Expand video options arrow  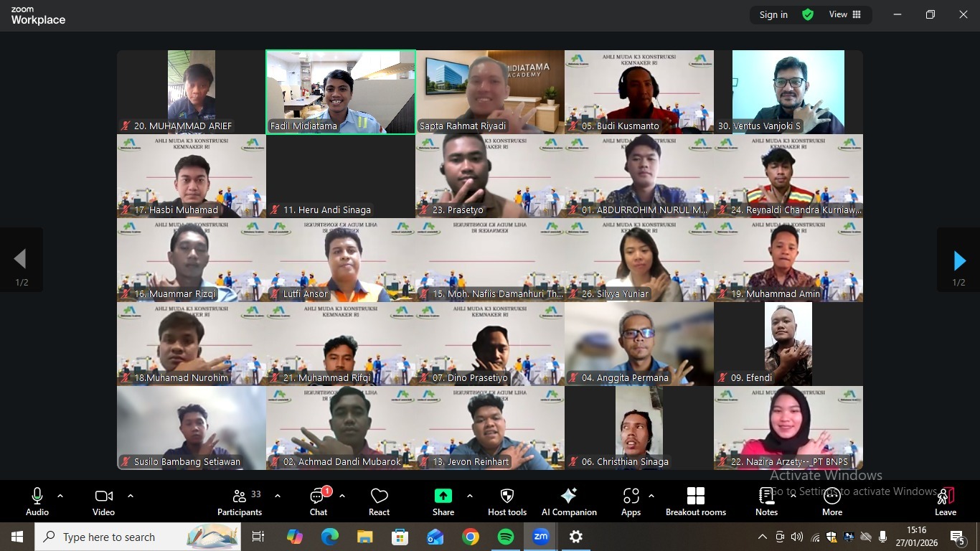click(130, 496)
